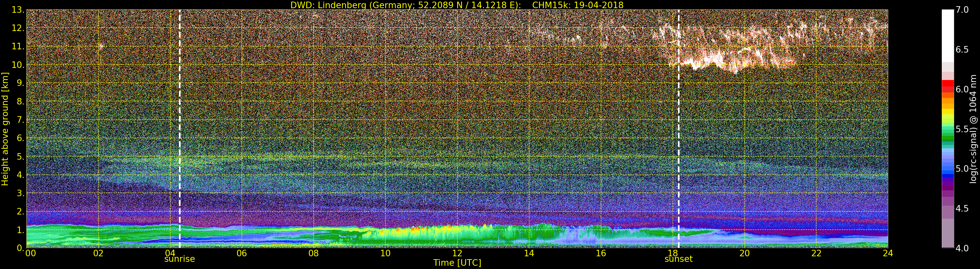Click the colorbar tick label '5.5'
980x269 pixels.
point(962,129)
